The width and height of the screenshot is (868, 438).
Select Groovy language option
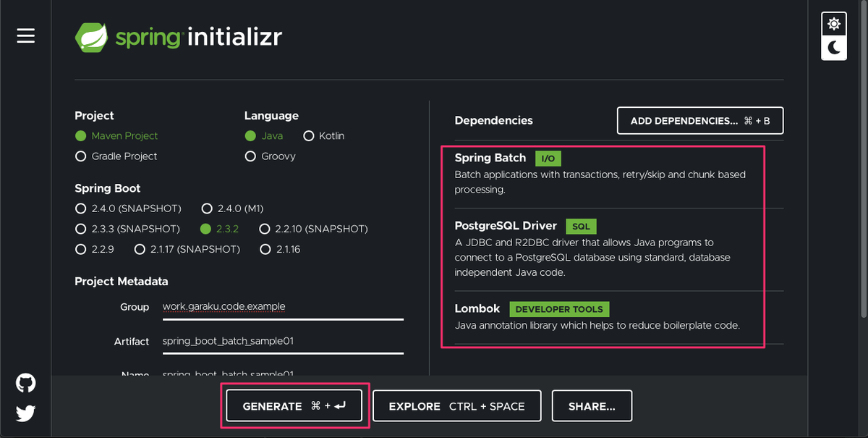[250, 156]
